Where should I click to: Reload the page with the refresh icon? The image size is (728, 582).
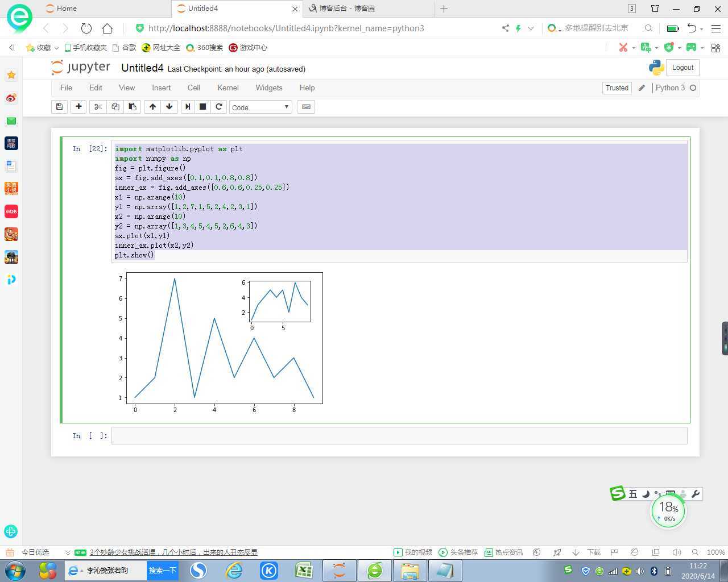tap(86, 28)
